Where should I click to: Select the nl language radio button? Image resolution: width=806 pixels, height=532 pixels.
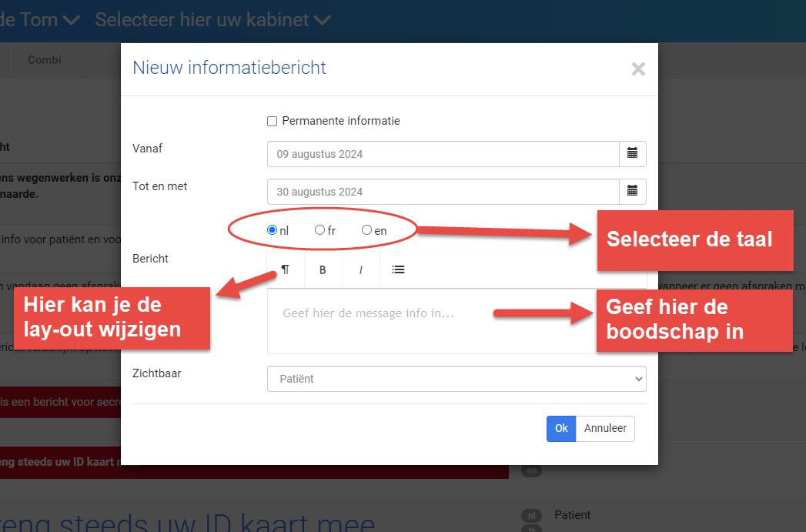coord(272,230)
